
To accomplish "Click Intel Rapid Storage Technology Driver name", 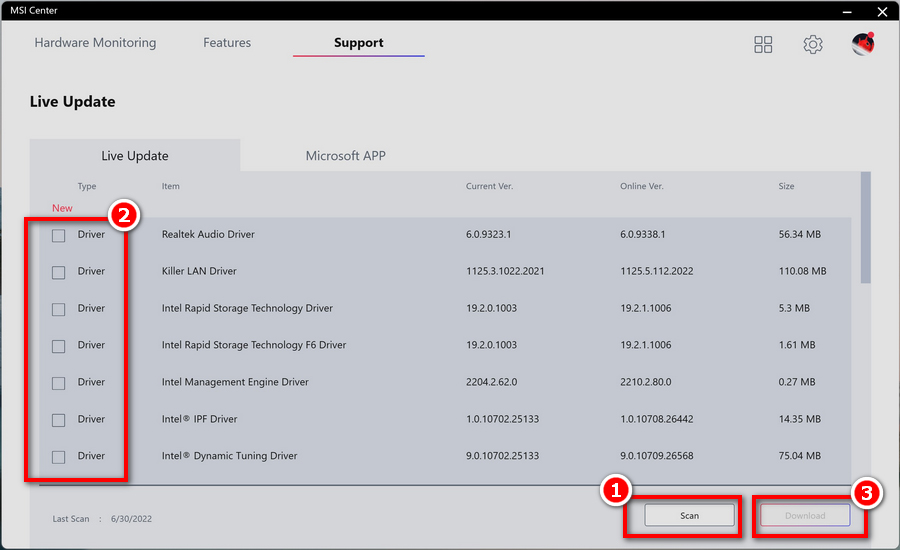I will tap(247, 308).
